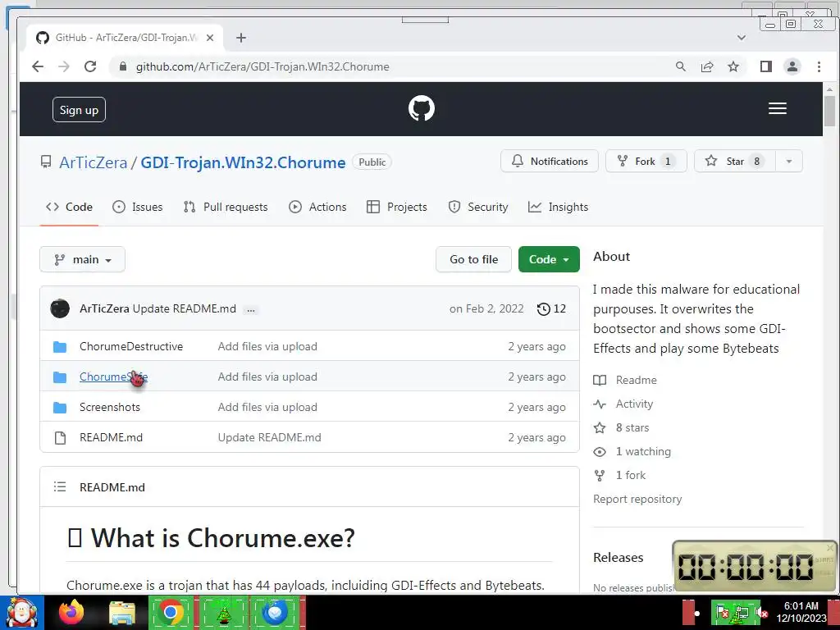
Task: Launch Firefox from the taskbar
Action: [71, 612]
